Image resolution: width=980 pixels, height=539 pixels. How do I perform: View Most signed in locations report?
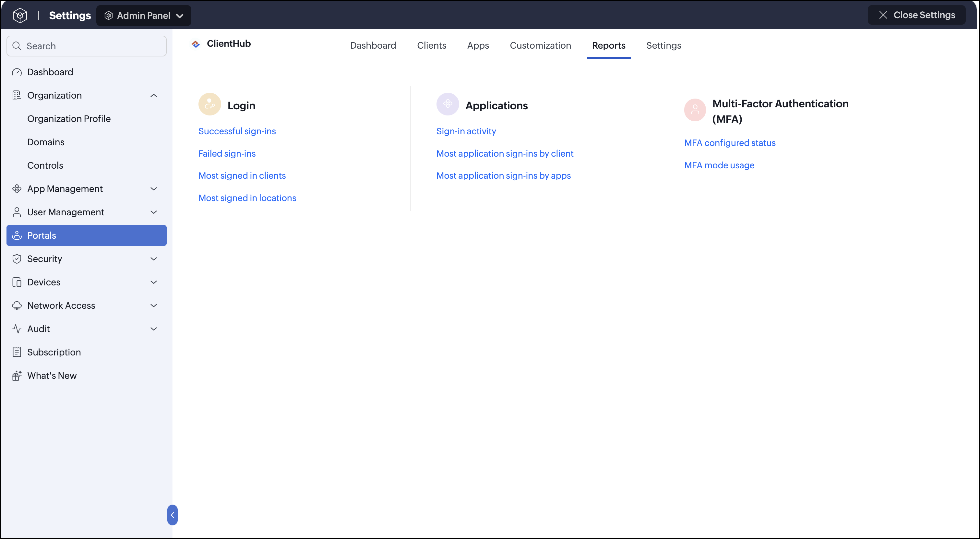[x=247, y=198]
